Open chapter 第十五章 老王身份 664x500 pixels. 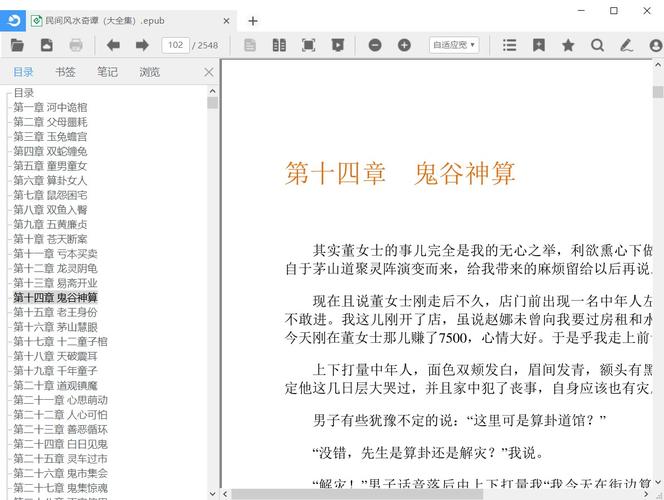[55, 312]
